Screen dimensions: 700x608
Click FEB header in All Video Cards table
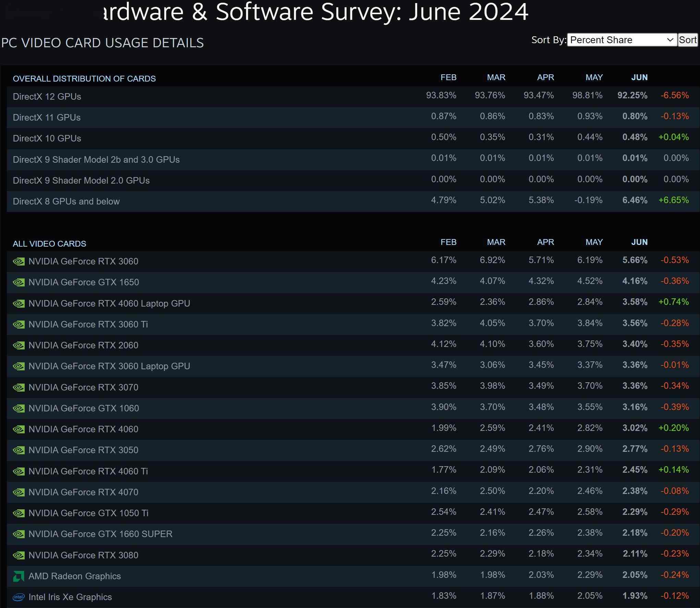point(448,242)
